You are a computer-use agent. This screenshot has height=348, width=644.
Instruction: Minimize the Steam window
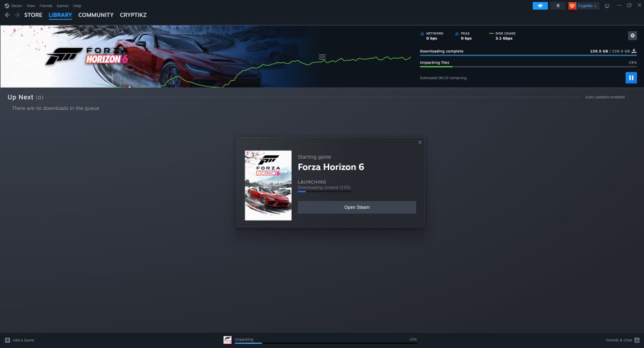click(x=619, y=5)
